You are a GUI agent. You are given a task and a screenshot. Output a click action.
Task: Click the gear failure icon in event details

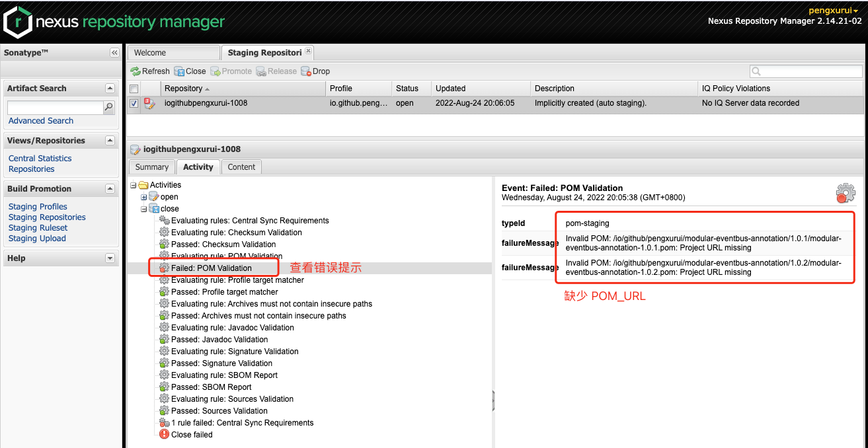pos(846,193)
